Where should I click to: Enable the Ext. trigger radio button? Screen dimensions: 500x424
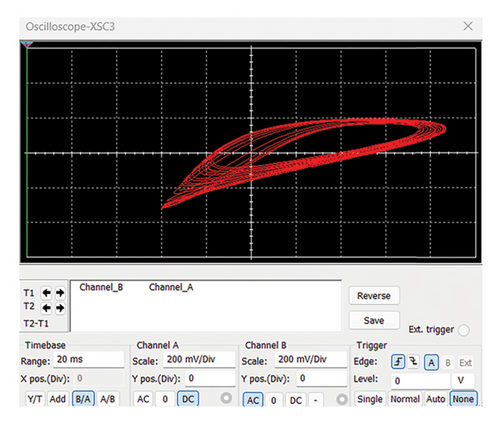pos(464,330)
